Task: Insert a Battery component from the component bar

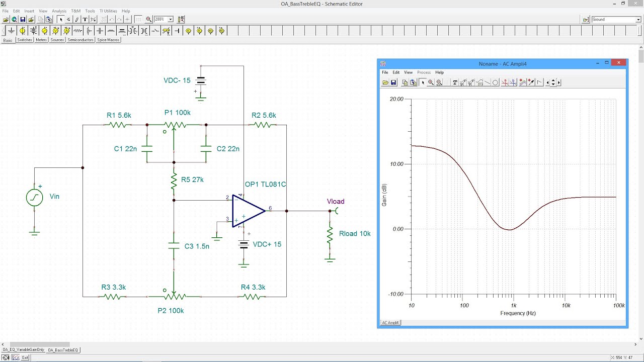Action: 33,31
